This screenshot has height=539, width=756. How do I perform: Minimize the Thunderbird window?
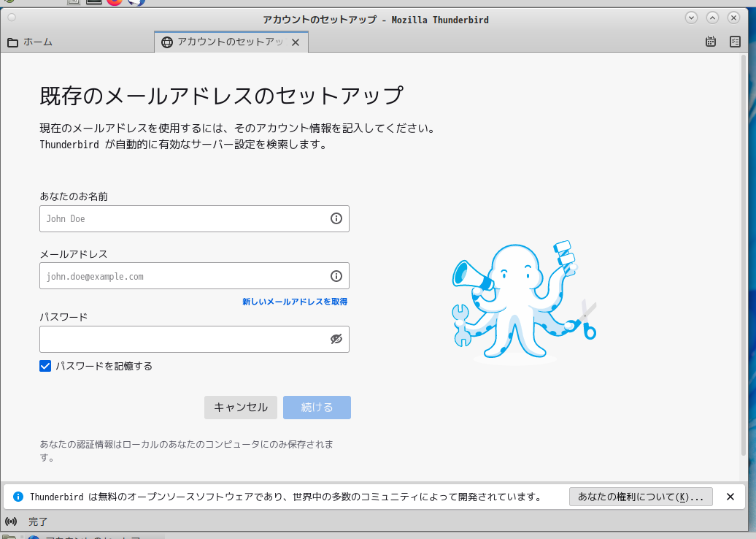click(691, 18)
